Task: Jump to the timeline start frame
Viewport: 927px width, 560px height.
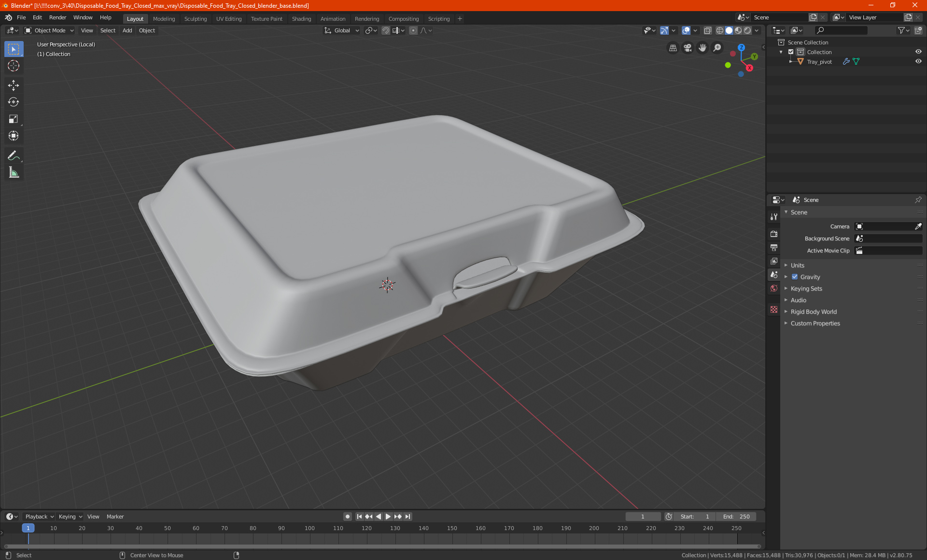Action: (x=359, y=517)
